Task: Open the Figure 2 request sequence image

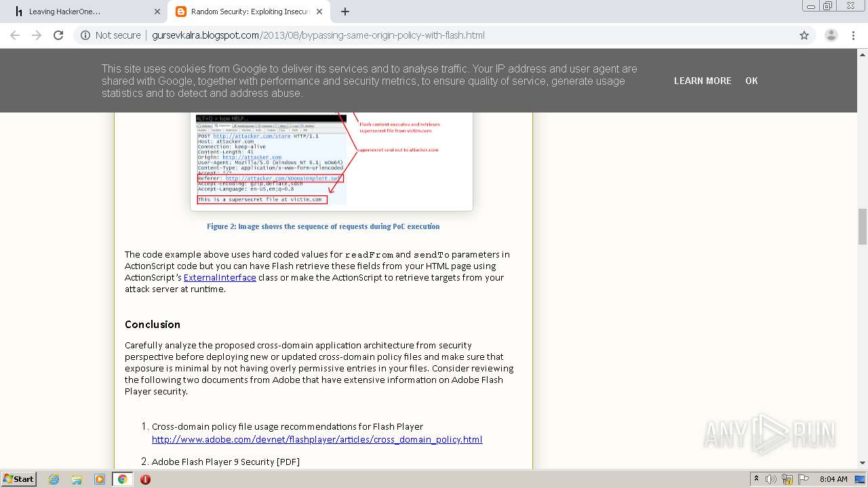Action: pos(332,160)
